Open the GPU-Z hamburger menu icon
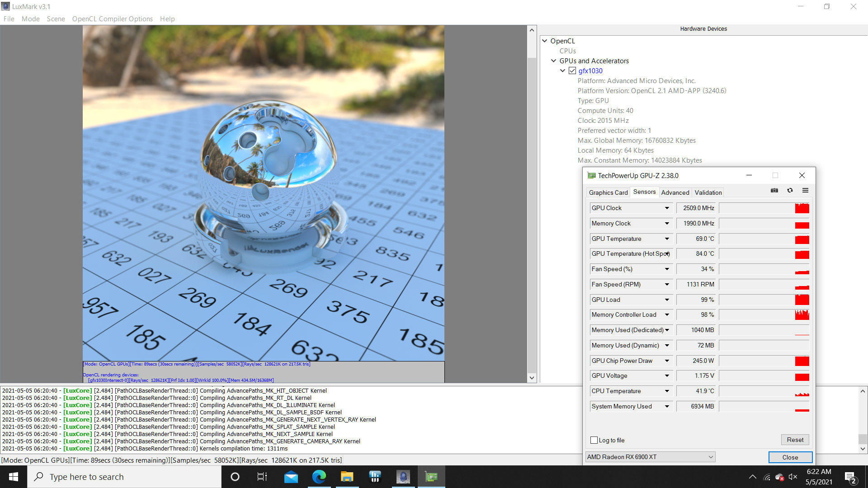Screen dimensions: 868x488 (x=805, y=191)
